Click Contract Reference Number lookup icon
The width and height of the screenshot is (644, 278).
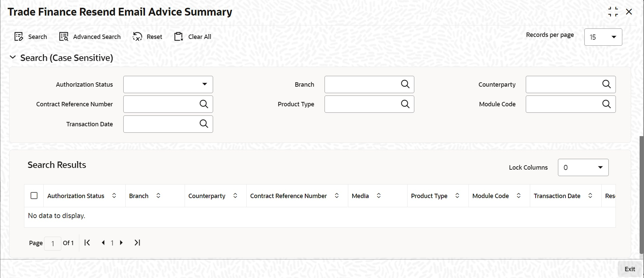click(x=204, y=104)
